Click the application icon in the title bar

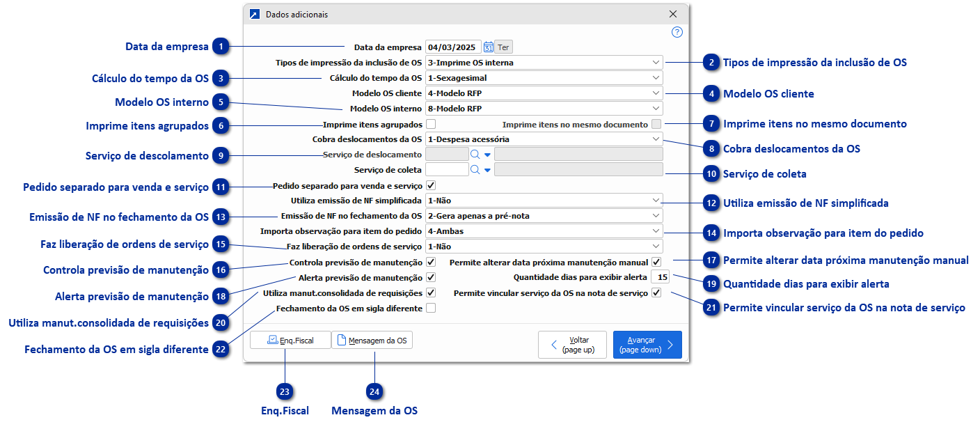pos(256,13)
